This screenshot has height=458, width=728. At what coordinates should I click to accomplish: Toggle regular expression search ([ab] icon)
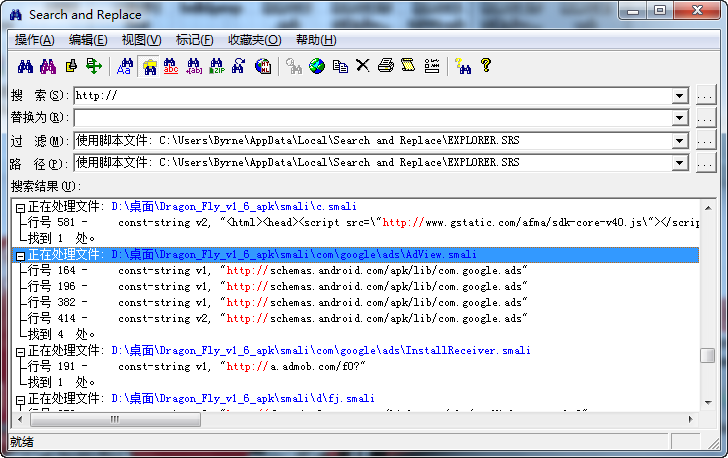pyautogui.click(x=194, y=66)
